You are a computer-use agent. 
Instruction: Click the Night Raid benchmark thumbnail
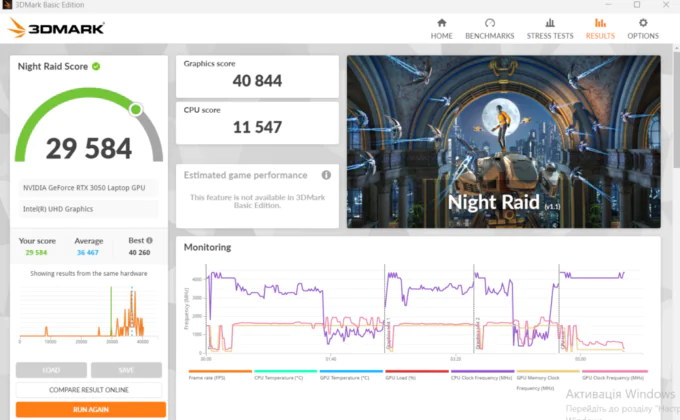(503, 141)
